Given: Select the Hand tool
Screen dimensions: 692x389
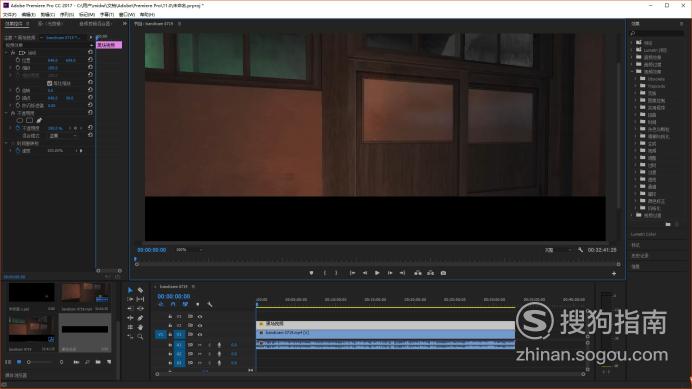Looking at the screenshot, I should coord(140,327).
